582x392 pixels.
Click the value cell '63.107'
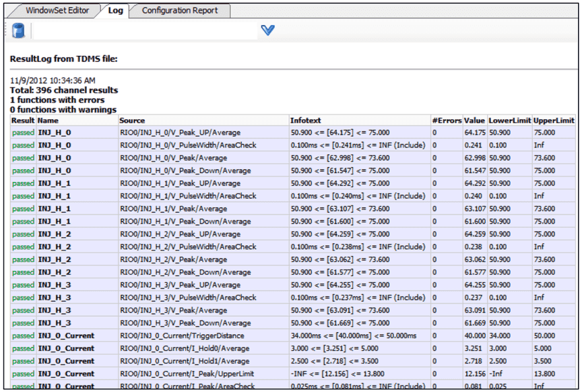(x=475, y=209)
